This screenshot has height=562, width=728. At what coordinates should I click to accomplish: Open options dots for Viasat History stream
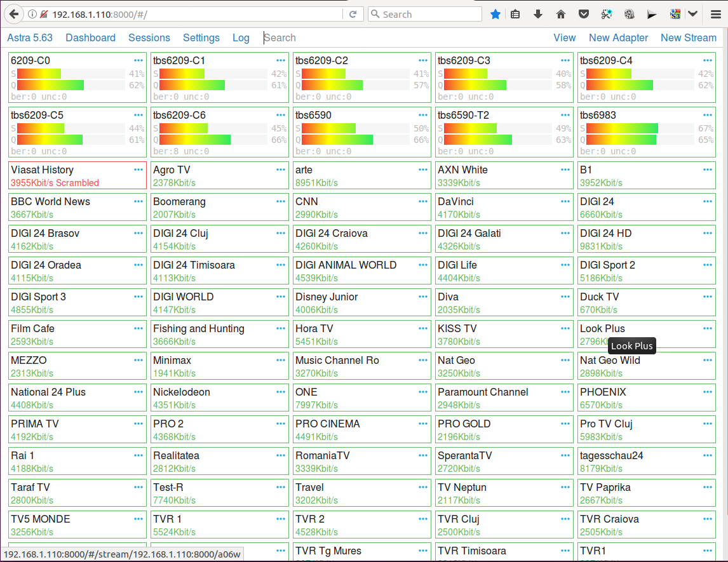[138, 170]
